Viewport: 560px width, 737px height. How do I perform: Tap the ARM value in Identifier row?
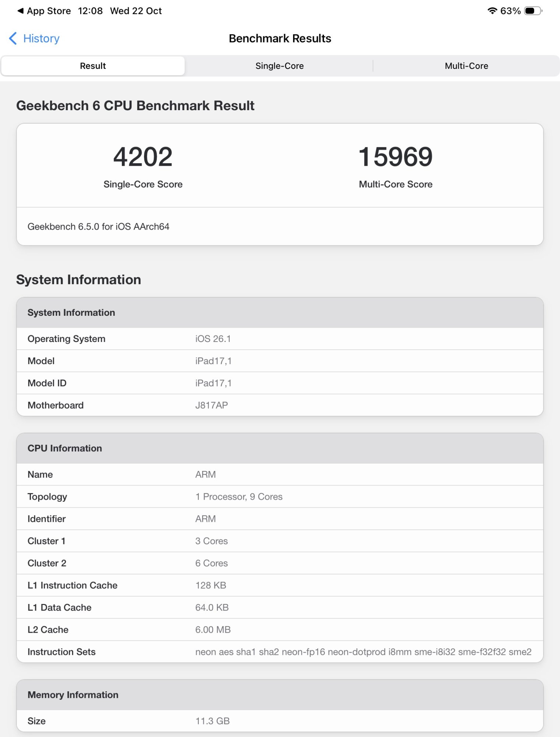205,518
